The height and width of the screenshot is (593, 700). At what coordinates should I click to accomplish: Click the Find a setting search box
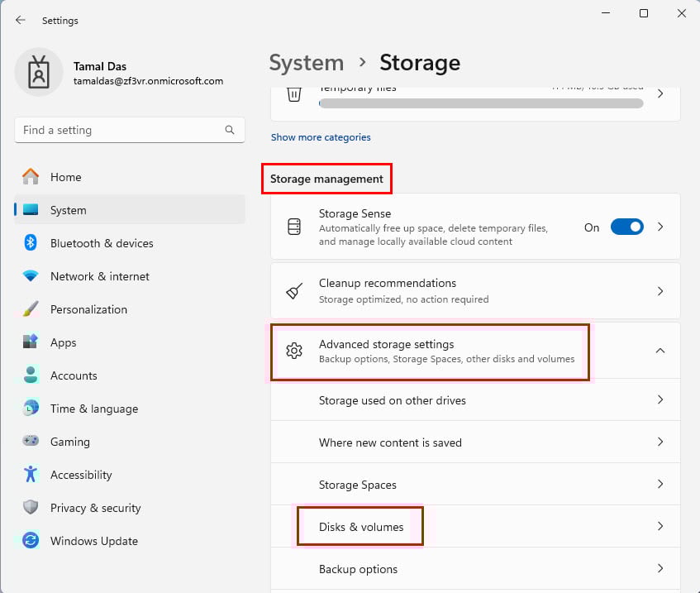120,130
